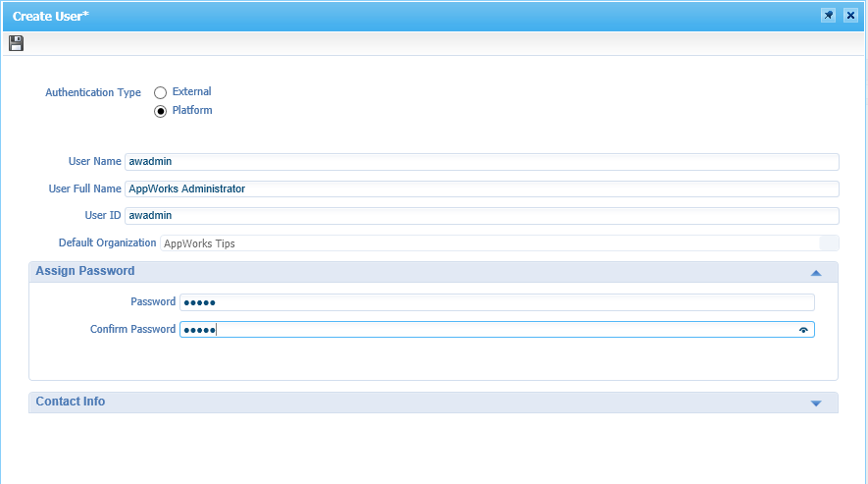Image resolution: width=868 pixels, height=484 pixels.
Task: Show password using eye icon
Action: [x=803, y=330]
